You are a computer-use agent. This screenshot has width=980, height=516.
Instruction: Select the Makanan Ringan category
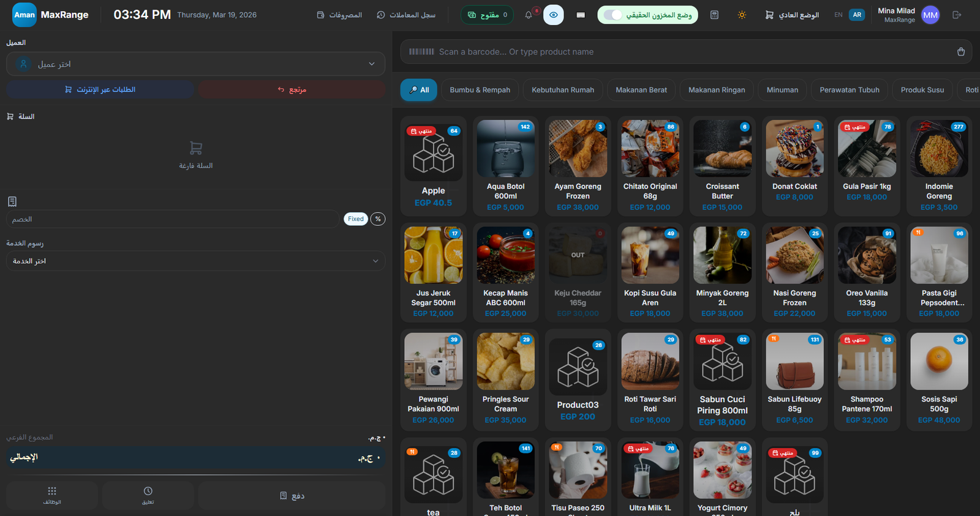click(717, 90)
